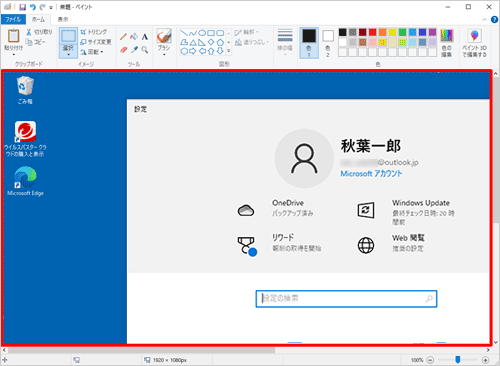This screenshot has width=500, height=366.
Task: Pick the orange palette swatch
Action: 383,32
